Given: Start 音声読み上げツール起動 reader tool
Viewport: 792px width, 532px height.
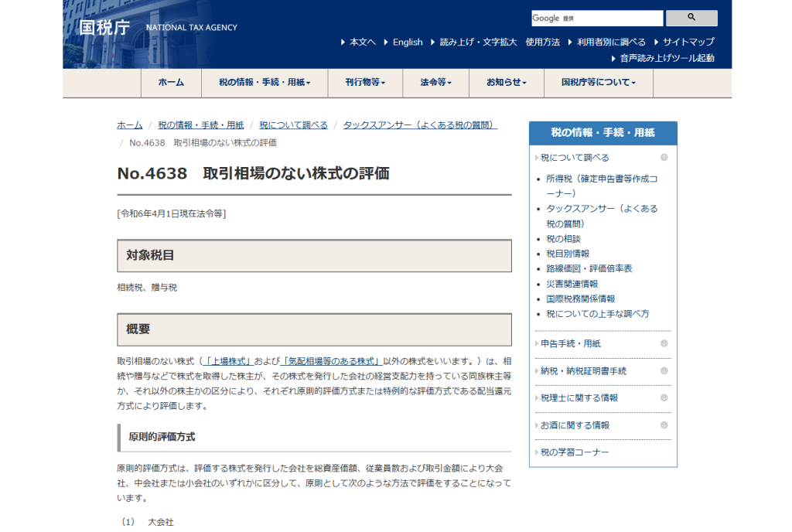Looking at the screenshot, I should pos(667,58).
